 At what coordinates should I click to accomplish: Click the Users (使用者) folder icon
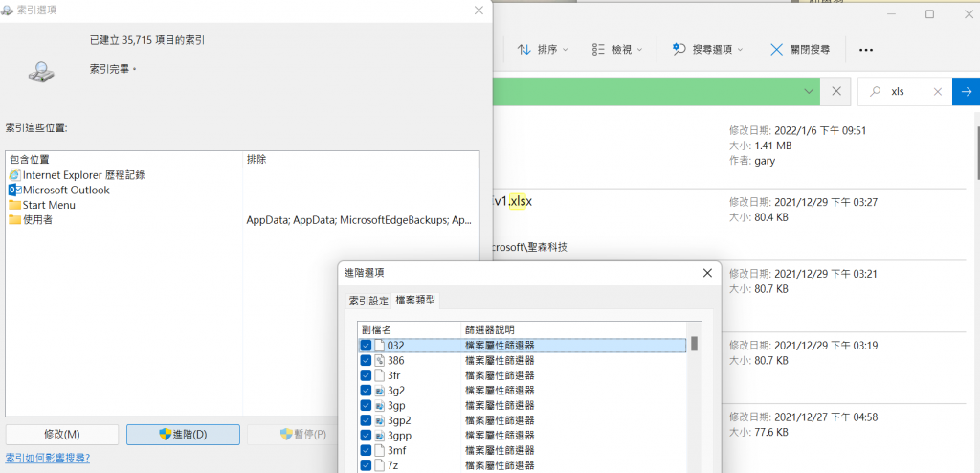(x=15, y=219)
